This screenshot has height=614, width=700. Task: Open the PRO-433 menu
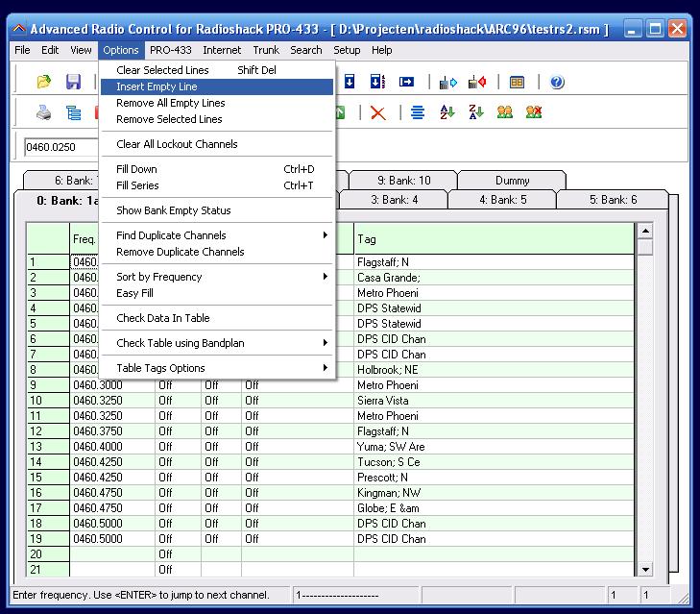click(171, 50)
